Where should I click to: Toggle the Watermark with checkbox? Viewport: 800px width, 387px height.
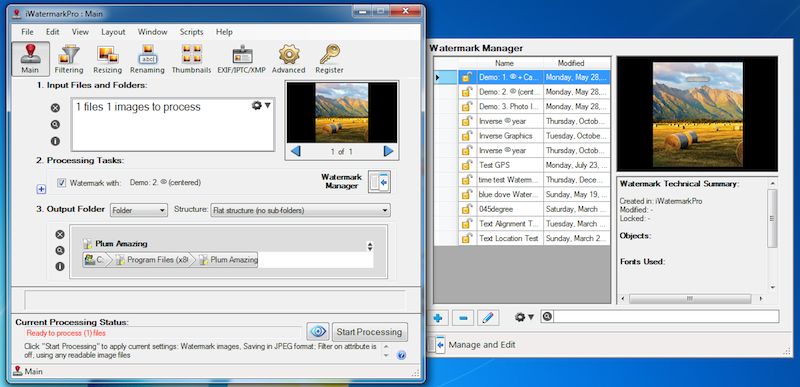tap(62, 183)
